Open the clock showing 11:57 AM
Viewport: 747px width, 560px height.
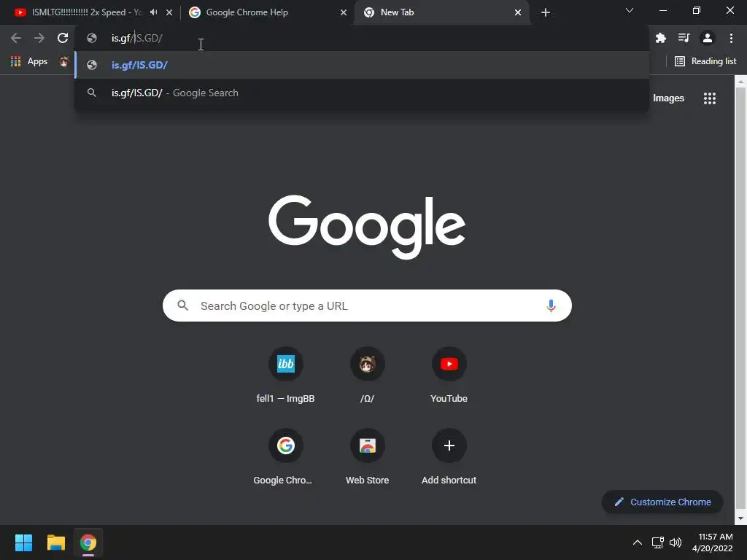coord(712,542)
